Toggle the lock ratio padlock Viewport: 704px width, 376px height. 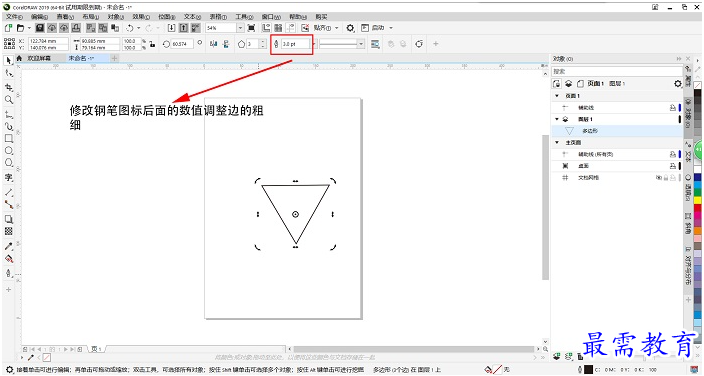point(153,44)
